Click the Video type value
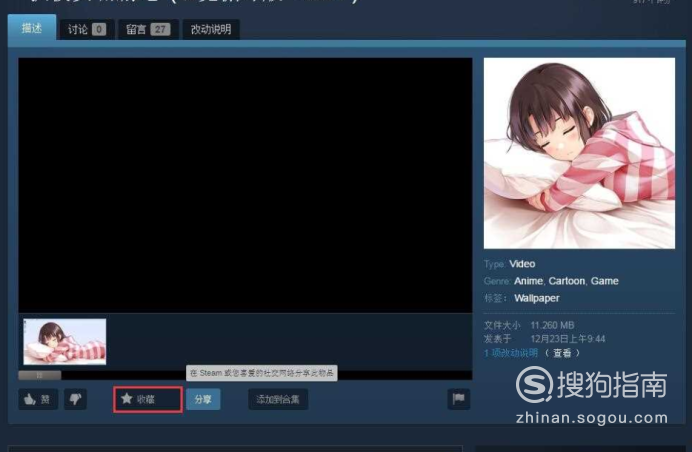This screenshot has width=692, height=452. coord(522,264)
